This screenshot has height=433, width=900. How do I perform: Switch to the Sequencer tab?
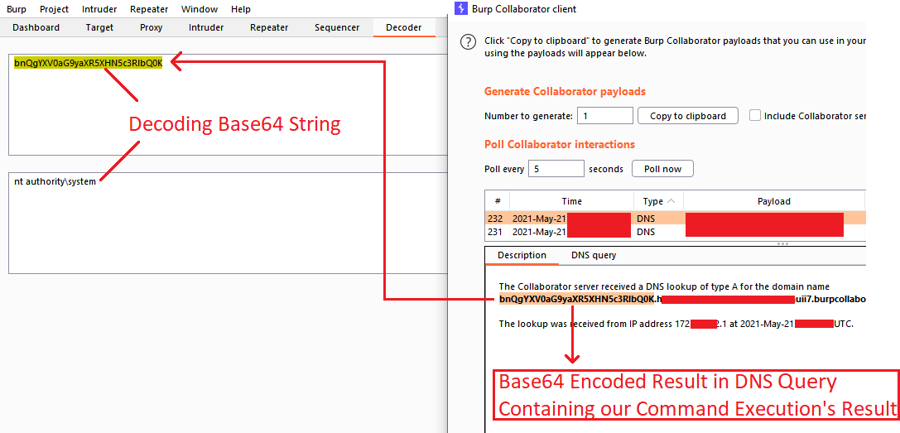click(337, 28)
